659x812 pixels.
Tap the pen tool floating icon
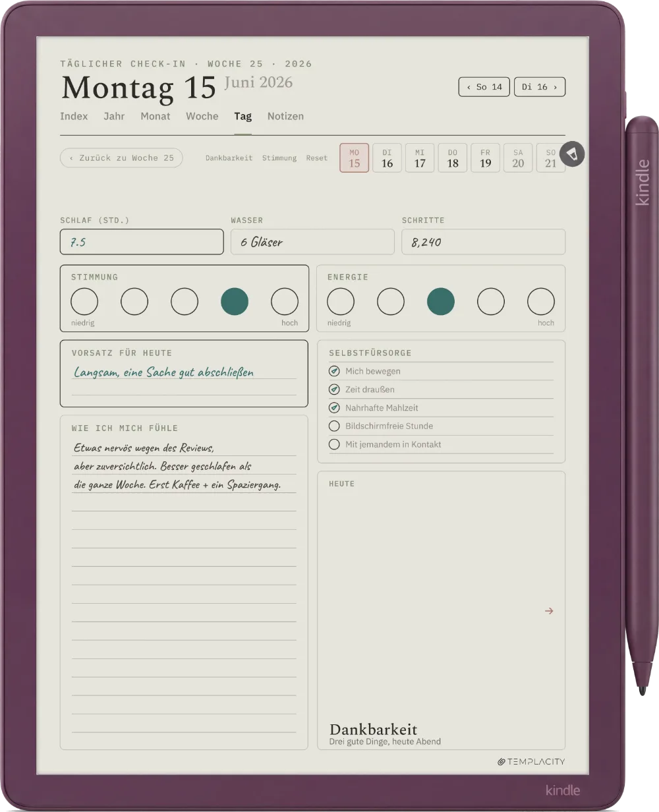[x=573, y=154]
